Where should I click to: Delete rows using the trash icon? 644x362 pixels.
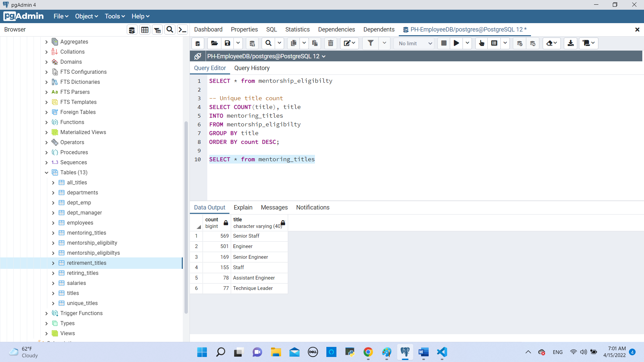coord(330,43)
